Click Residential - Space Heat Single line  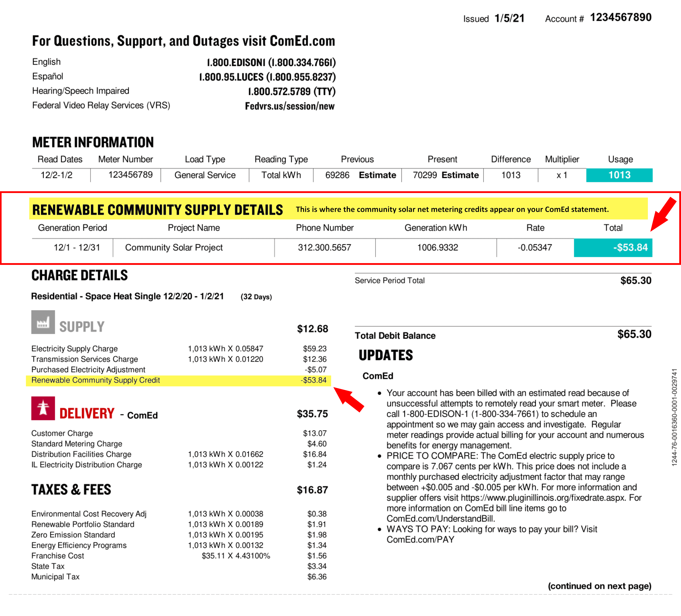152,296
